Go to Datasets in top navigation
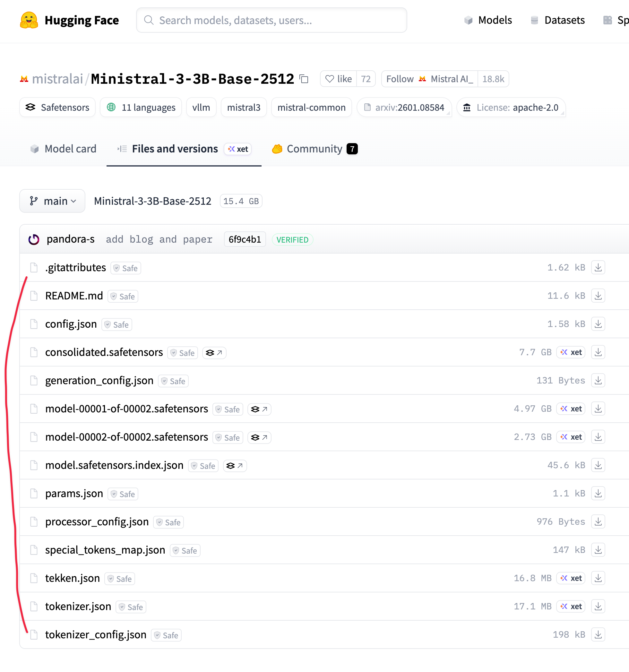Image resolution: width=629 pixels, height=672 pixels. coord(558,20)
